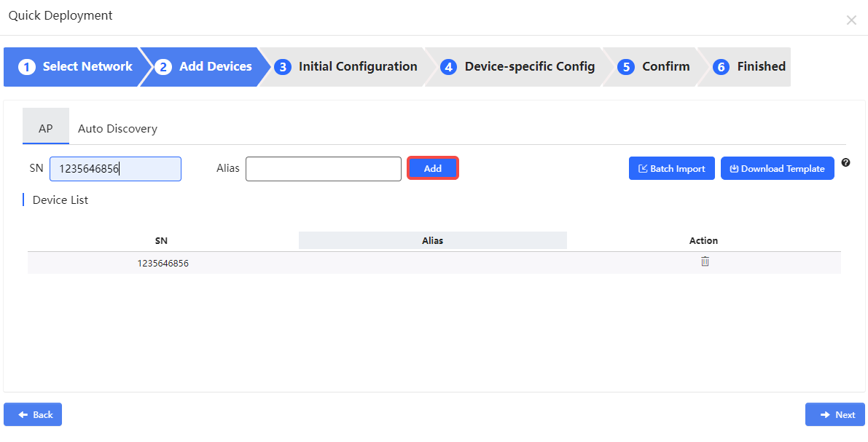Screen dimensions: 868x442
Task: Close the Quick Deployment dialog
Action: [851, 20]
